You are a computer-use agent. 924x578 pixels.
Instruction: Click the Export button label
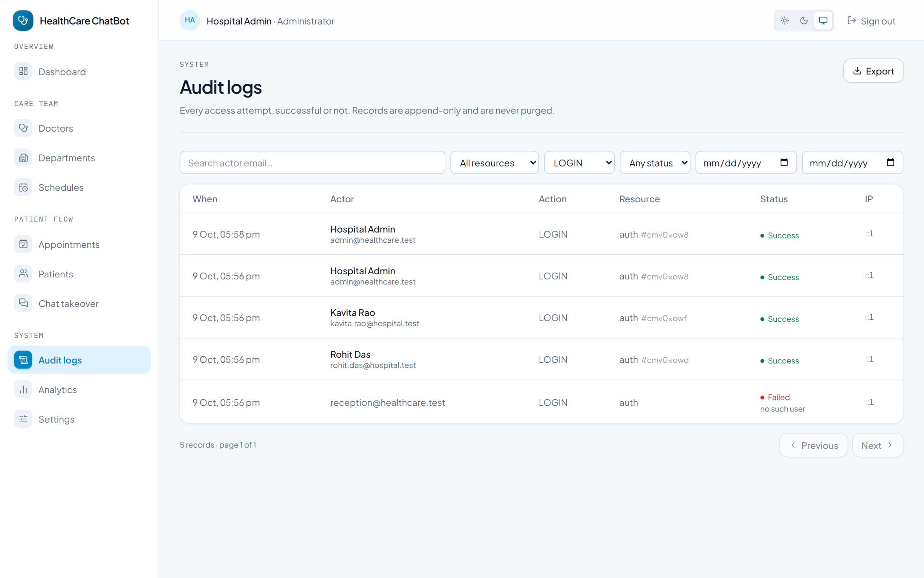point(880,71)
